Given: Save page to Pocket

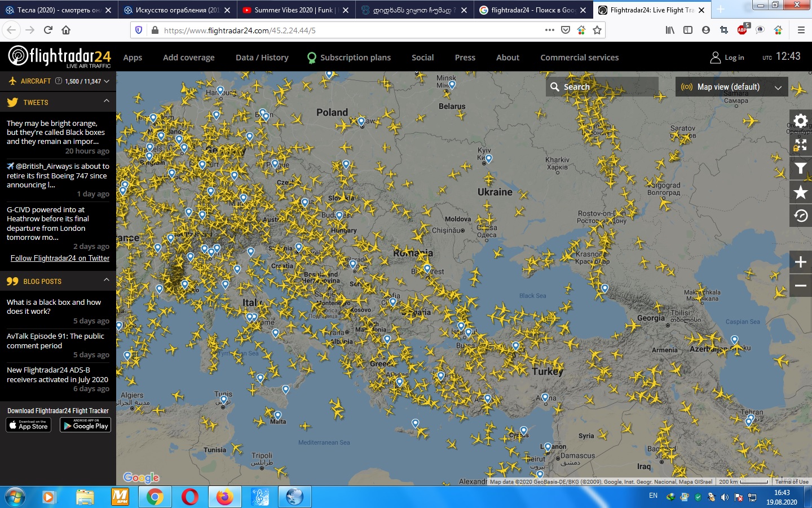Looking at the screenshot, I should tap(566, 30).
